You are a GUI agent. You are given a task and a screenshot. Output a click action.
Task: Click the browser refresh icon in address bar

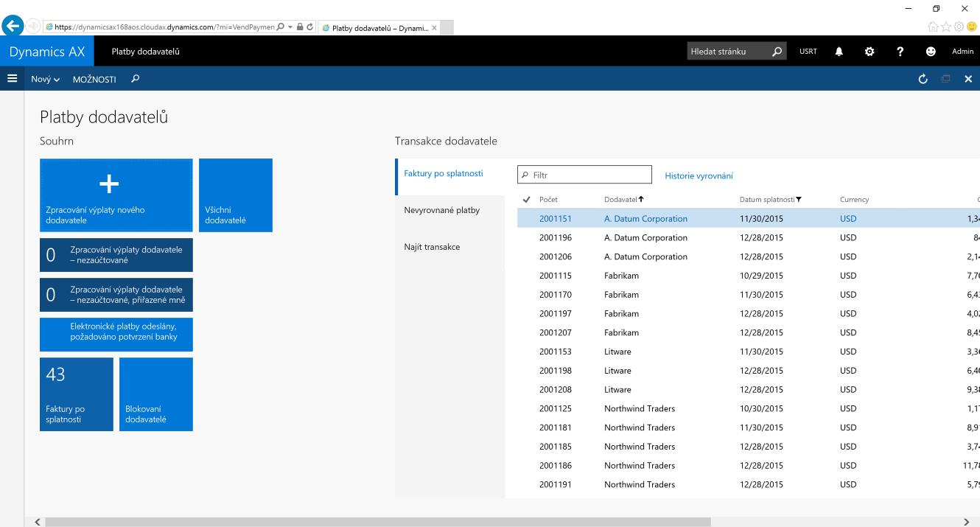310,27
